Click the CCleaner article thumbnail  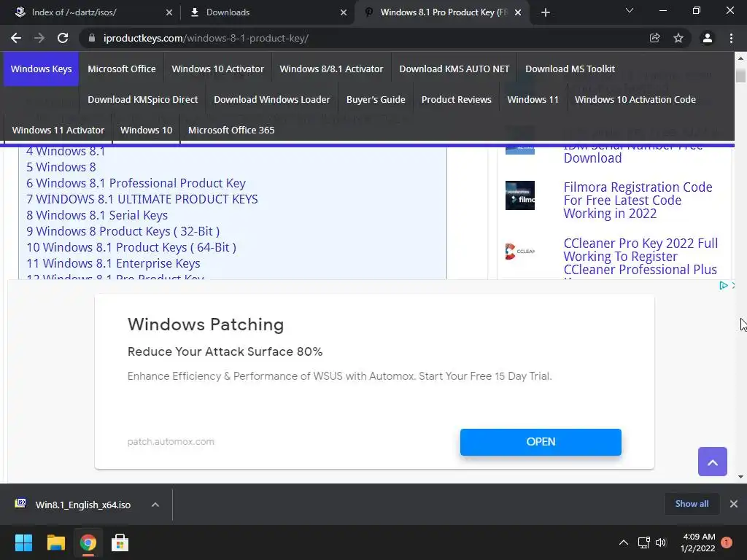tap(519, 252)
